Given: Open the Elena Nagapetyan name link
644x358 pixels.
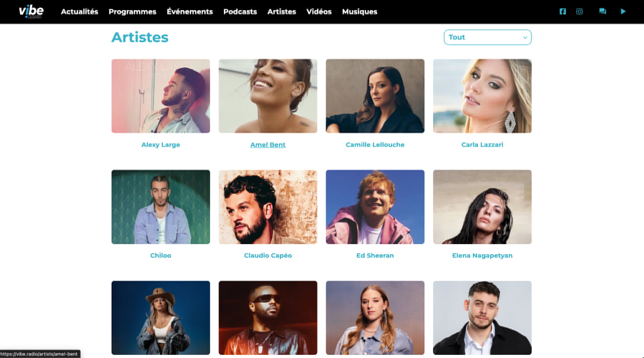Looking at the screenshot, I should pos(482,255).
